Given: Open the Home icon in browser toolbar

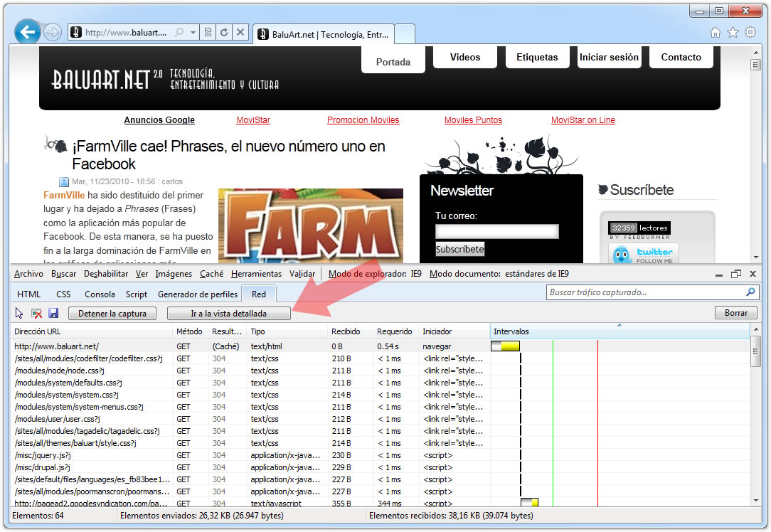Looking at the screenshot, I should coord(716,33).
